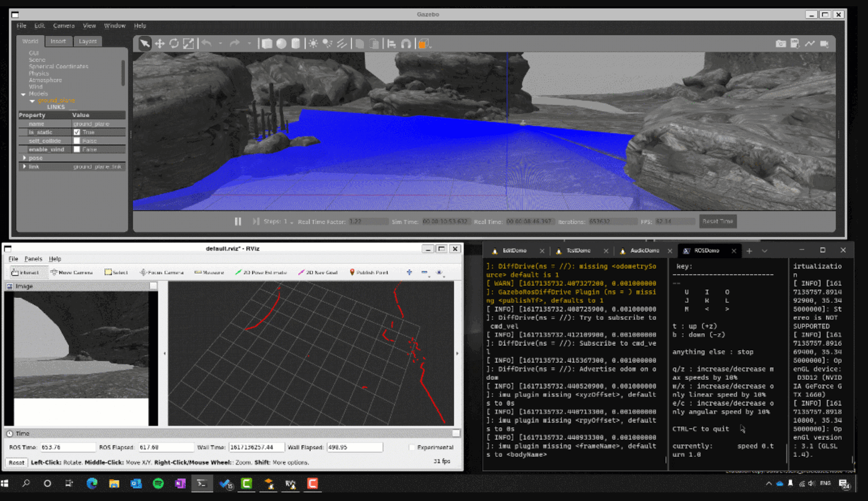Image resolution: width=868 pixels, height=501 pixels.
Task: Add a point light in Gazebo
Action: point(313,44)
